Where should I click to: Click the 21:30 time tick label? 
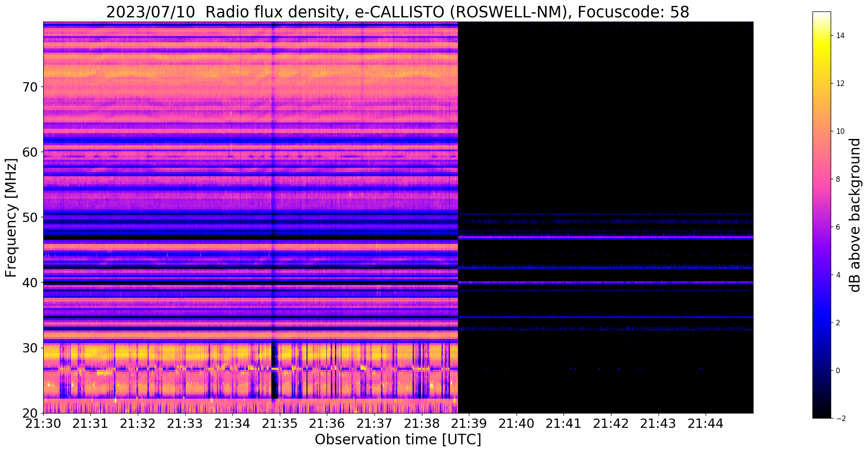tap(43, 423)
